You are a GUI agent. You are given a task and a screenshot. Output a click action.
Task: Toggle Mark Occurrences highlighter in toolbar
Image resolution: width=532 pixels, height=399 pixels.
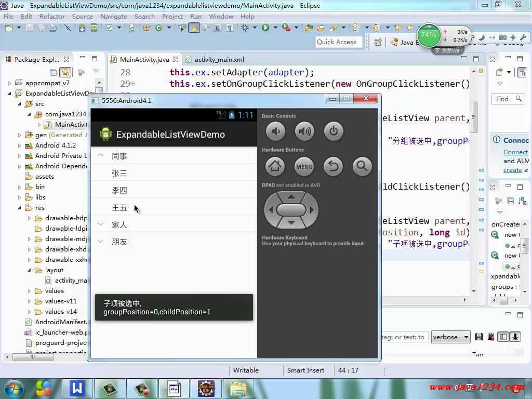(194, 28)
